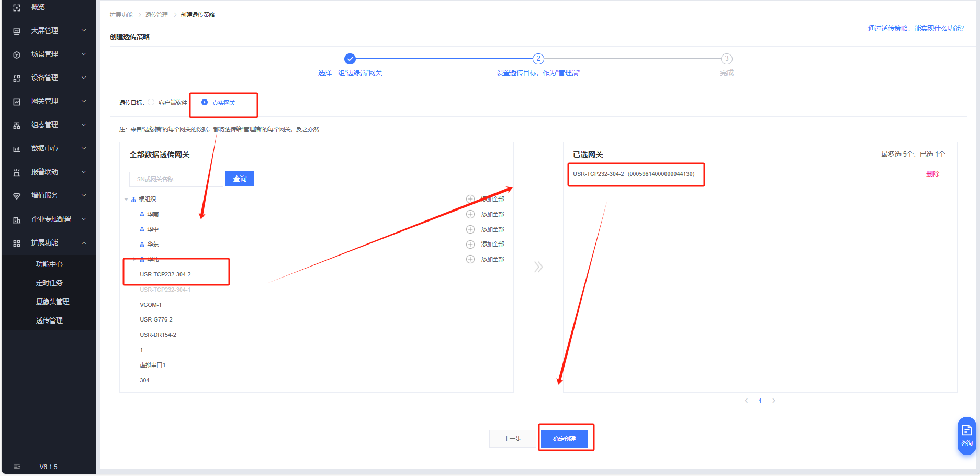The image size is (980, 476).
Task: Select page 1 in the pagination
Action: [x=760, y=401]
